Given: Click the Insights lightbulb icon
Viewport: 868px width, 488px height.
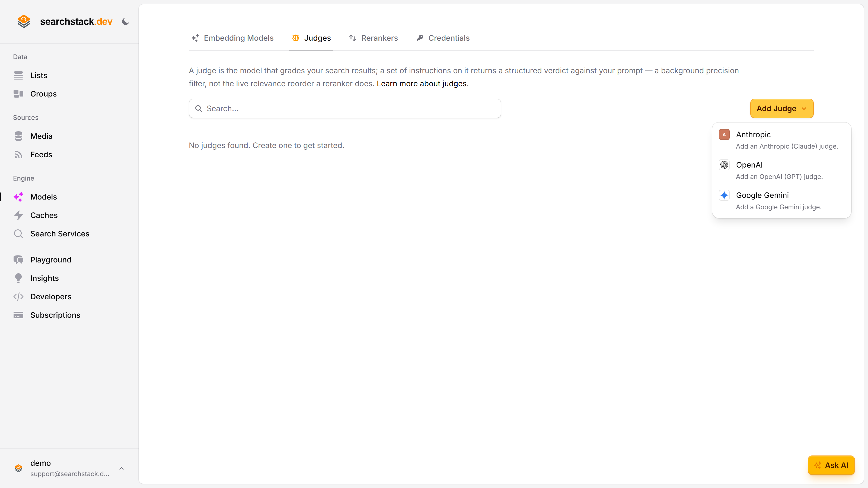Looking at the screenshot, I should [x=18, y=278].
